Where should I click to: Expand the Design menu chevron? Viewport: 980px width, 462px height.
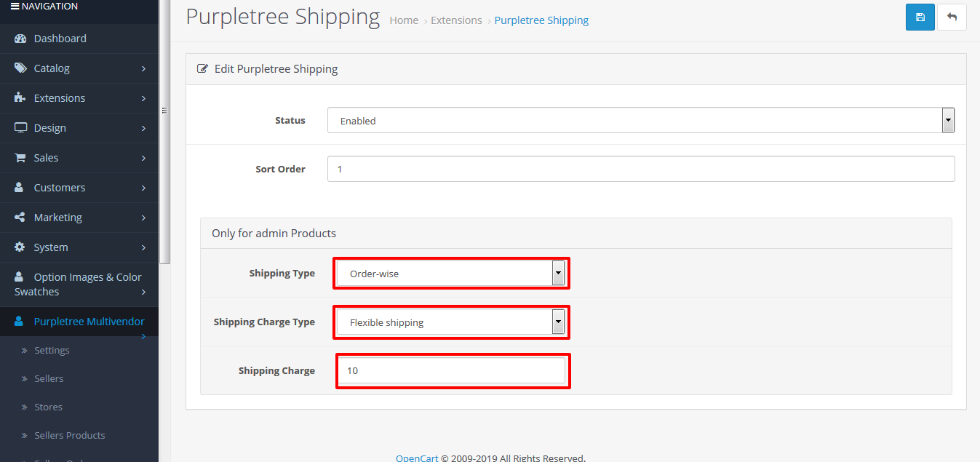(x=144, y=128)
